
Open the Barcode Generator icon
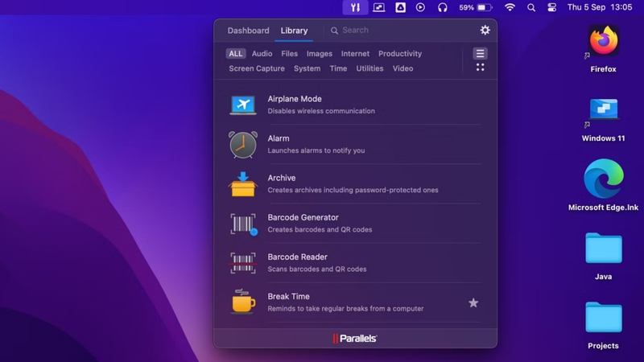point(243,224)
